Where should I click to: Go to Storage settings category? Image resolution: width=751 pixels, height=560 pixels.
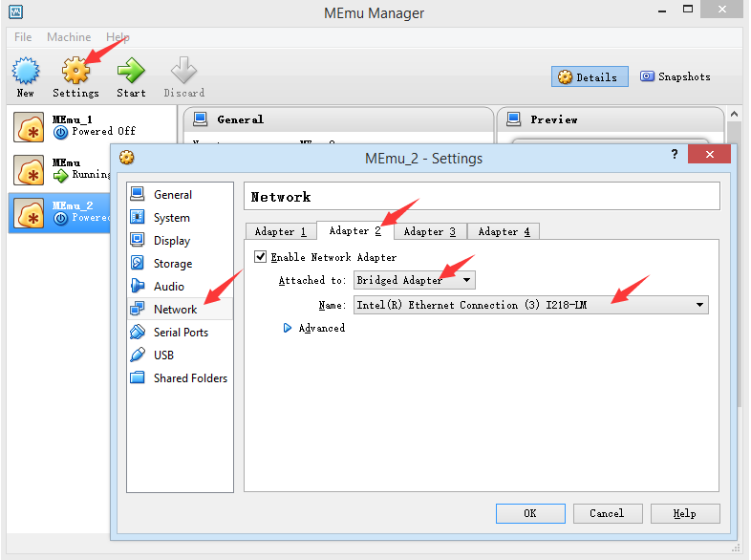[x=172, y=264]
